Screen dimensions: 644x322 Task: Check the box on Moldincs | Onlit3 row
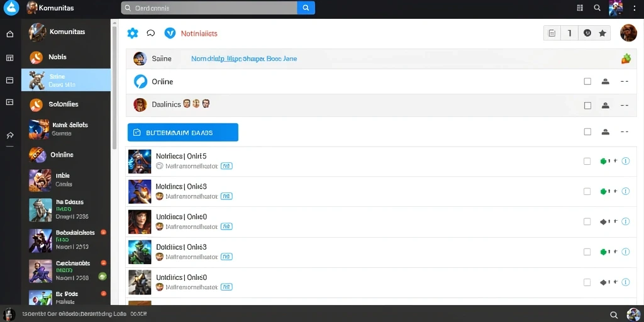[x=587, y=191]
